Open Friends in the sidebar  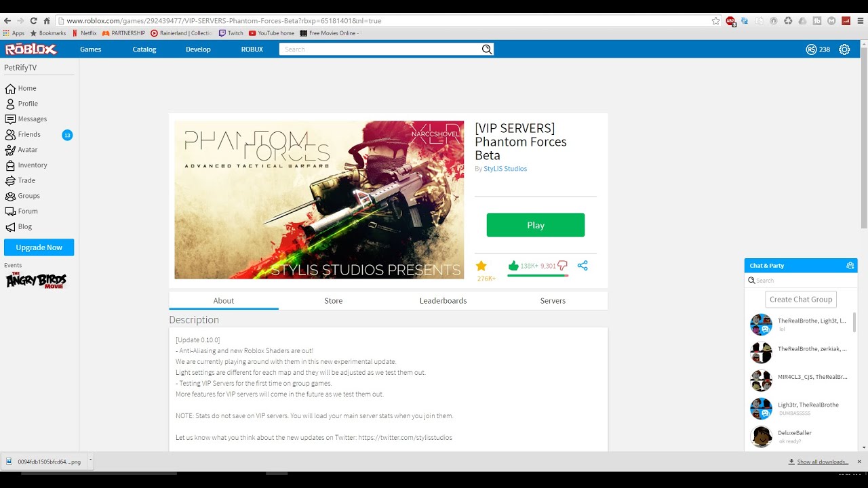[23, 134]
